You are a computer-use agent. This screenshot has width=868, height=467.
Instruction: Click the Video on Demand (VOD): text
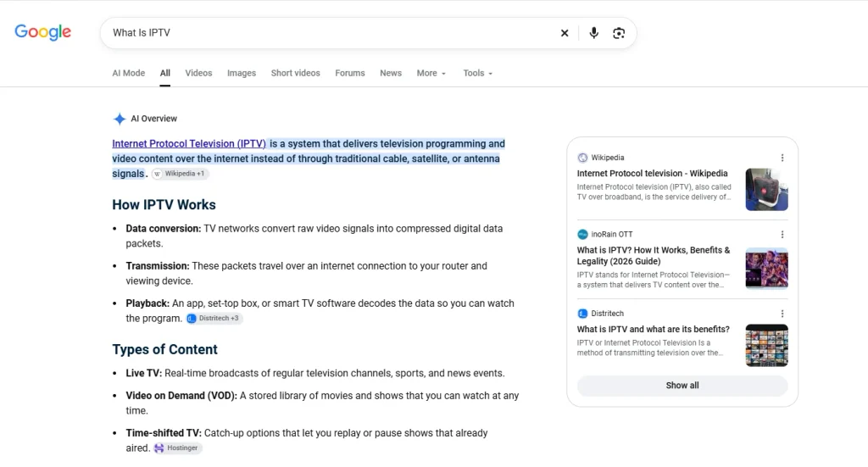(181, 396)
